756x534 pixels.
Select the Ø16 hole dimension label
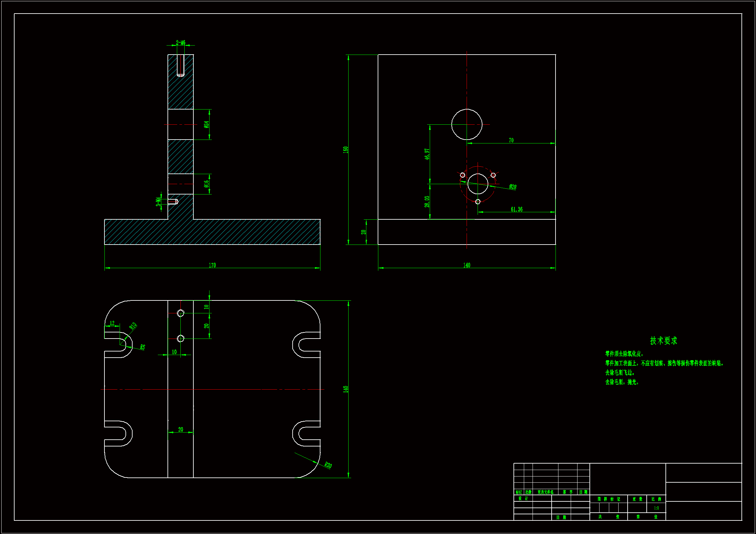pos(206,184)
